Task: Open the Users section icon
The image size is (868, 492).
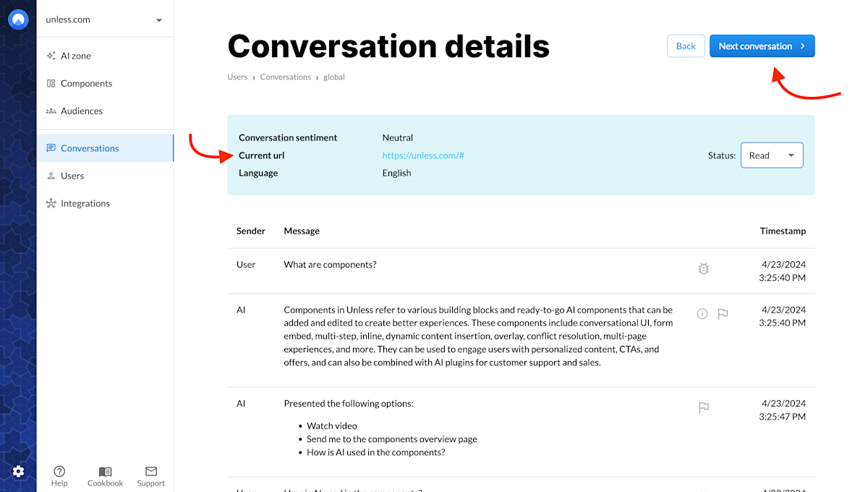Action: (50, 175)
